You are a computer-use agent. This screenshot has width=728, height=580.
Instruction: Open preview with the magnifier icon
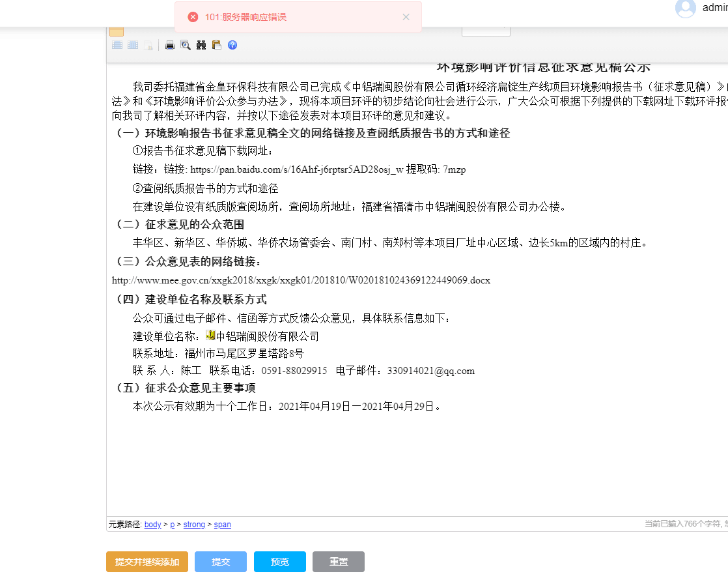point(186,45)
